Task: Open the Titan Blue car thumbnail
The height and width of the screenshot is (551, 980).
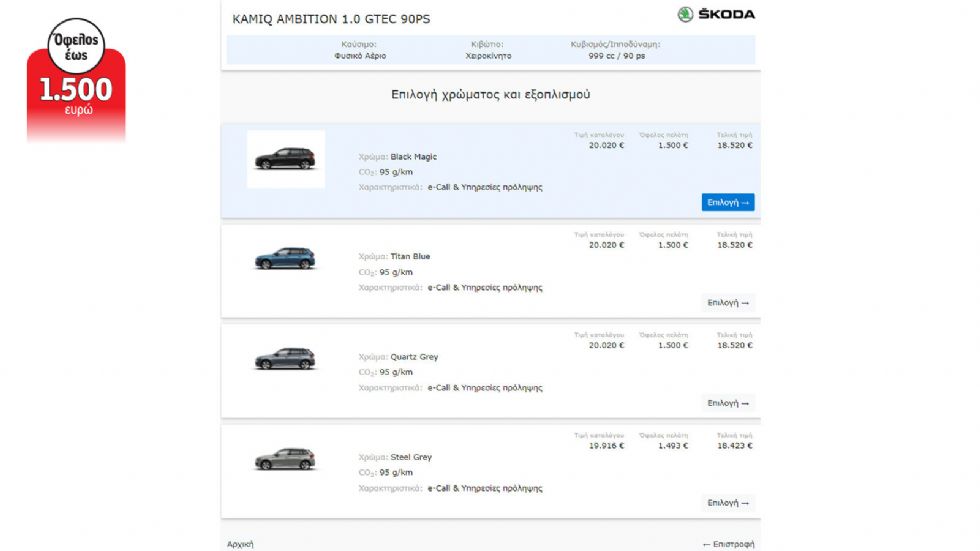Action: (285, 258)
